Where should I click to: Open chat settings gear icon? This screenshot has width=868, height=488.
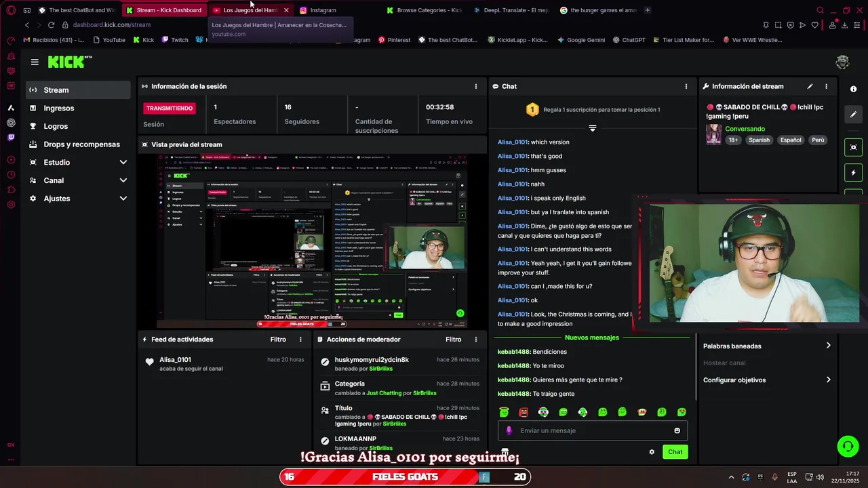tap(652, 452)
